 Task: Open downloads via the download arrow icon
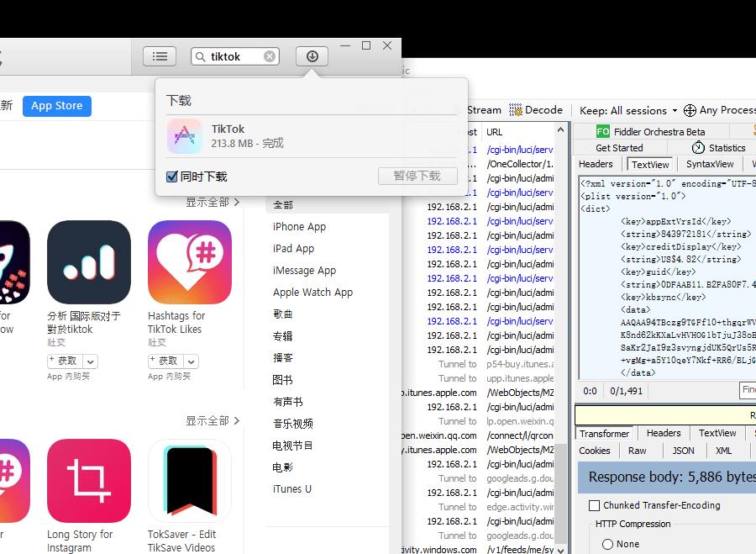pyautogui.click(x=312, y=55)
